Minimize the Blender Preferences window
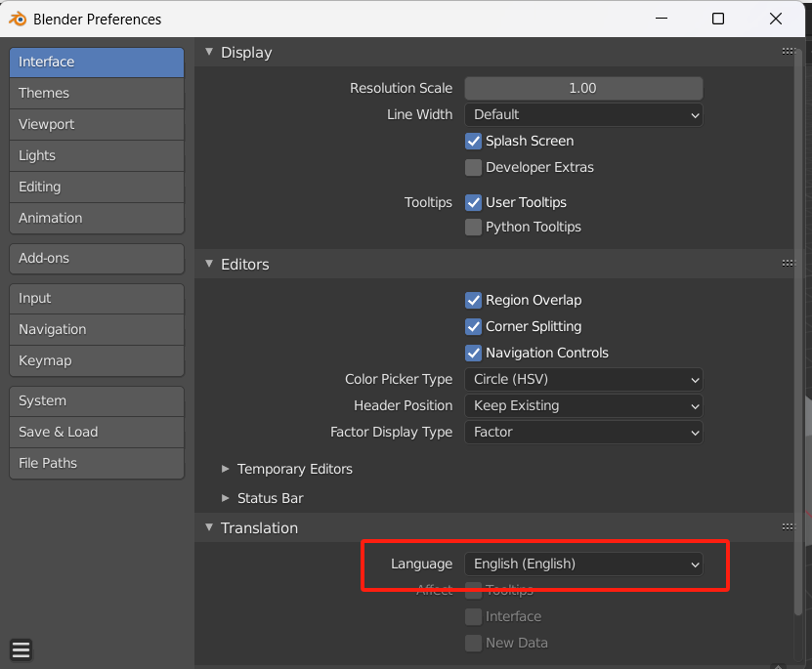The height and width of the screenshot is (669, 812). click(662, 19)
